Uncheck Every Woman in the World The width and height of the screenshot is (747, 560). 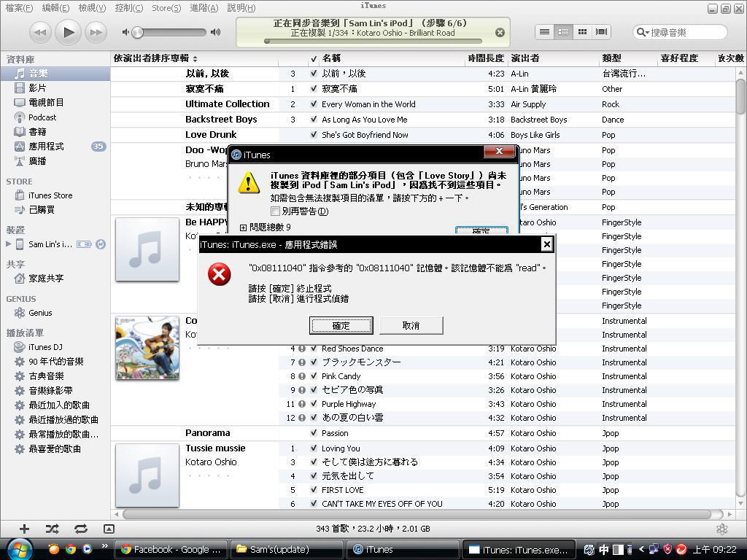314,104
